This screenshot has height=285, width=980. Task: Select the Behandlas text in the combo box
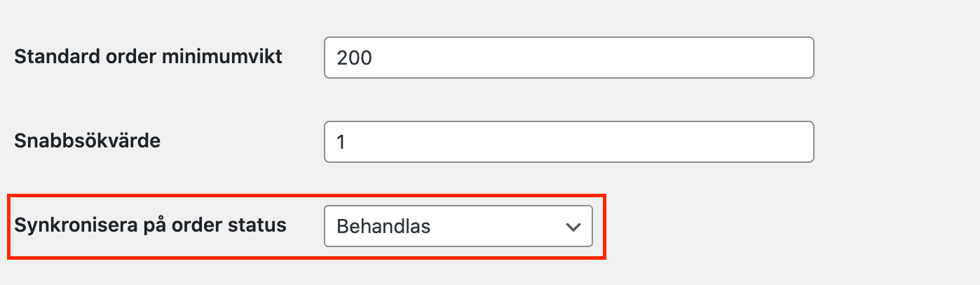383,227
